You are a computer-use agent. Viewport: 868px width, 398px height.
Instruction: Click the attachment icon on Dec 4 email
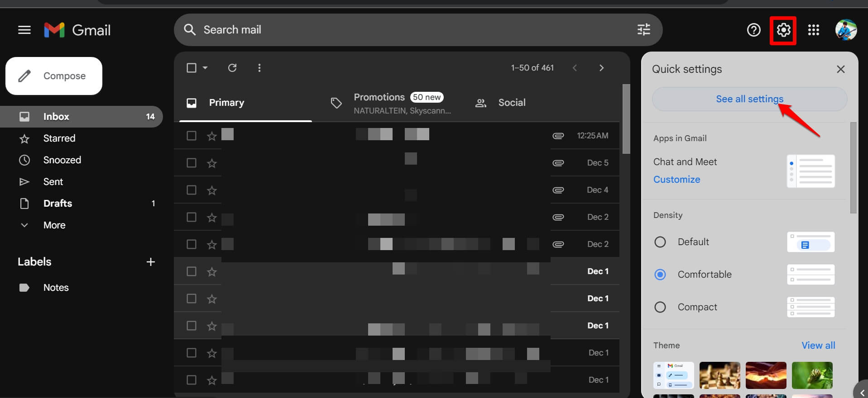(x=558, y=190)
